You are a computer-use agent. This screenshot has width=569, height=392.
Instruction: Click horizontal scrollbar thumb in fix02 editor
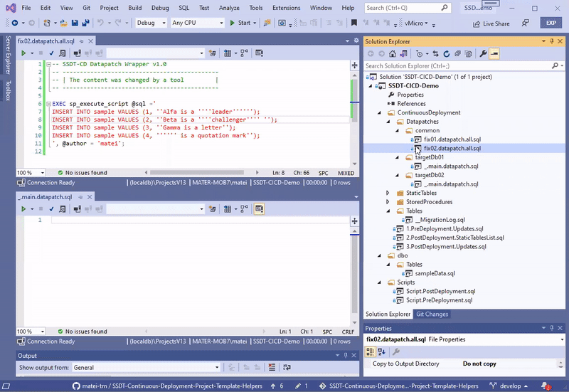197,173
